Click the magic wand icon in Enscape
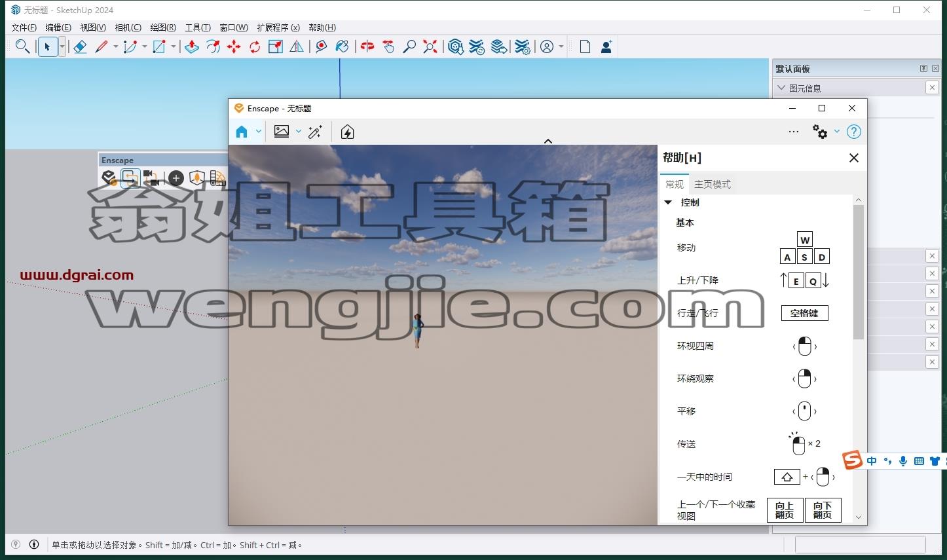Viewport: 947px width, 560px height. click(315, 132)
